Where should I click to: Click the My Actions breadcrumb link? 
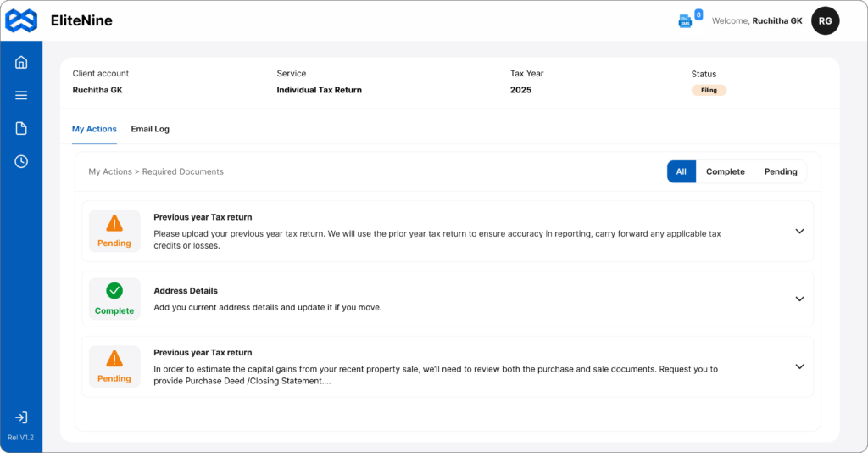[110, 171]
